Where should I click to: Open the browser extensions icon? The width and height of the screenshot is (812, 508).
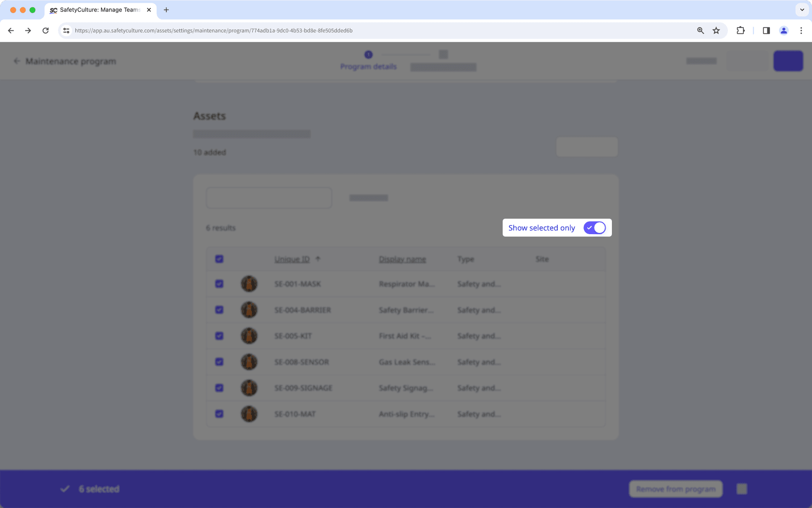coord(740,30)
